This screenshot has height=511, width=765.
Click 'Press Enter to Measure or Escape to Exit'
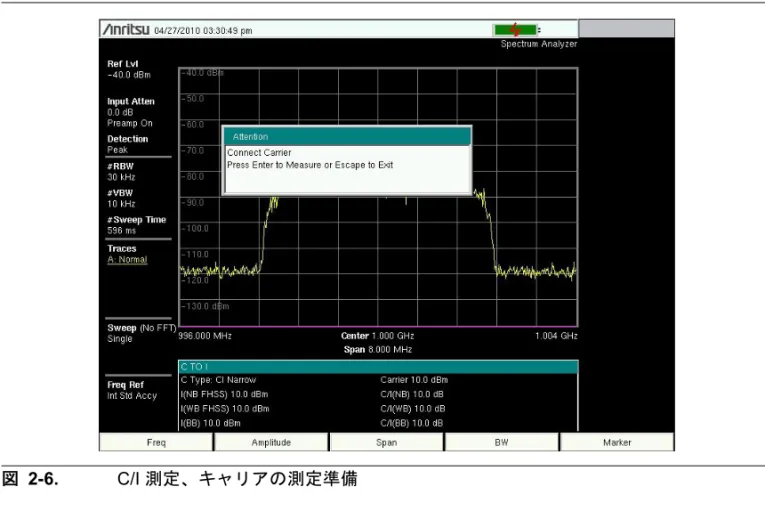pos(310,165)
